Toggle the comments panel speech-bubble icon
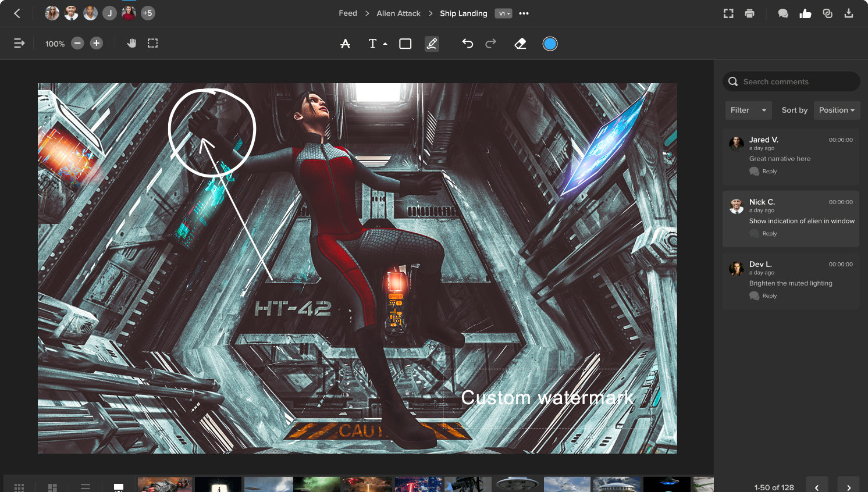Image resolution: width=868 pixels, height=492 pixels. point(783,13)
